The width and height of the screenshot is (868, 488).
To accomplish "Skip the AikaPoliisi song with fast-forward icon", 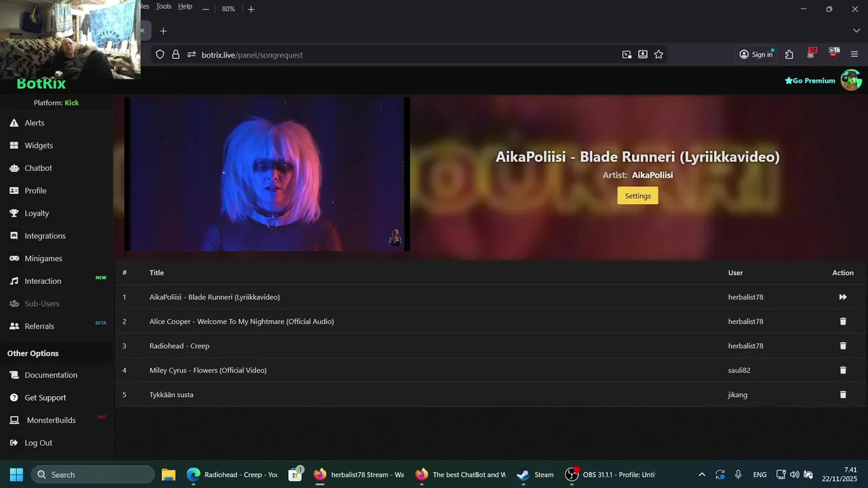I will 843,297.
